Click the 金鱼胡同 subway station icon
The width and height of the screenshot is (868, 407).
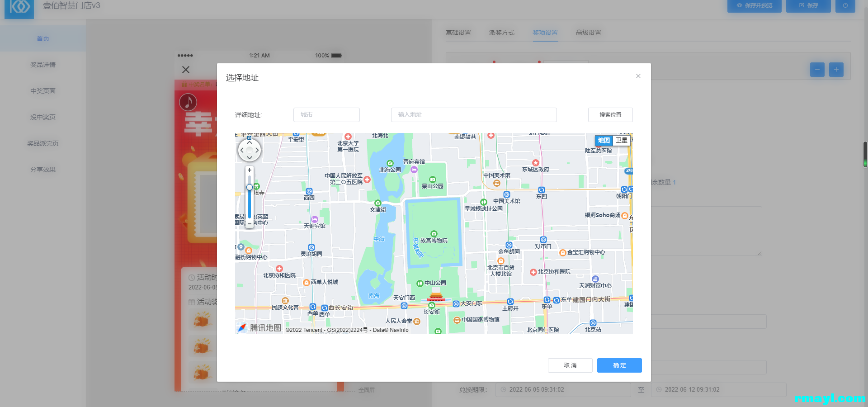tap(509, 245)
